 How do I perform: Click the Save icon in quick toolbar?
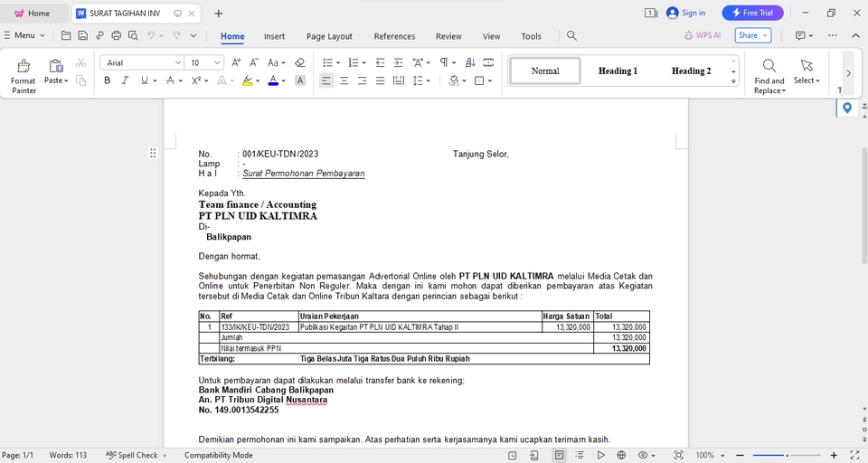tap(82, 35)
